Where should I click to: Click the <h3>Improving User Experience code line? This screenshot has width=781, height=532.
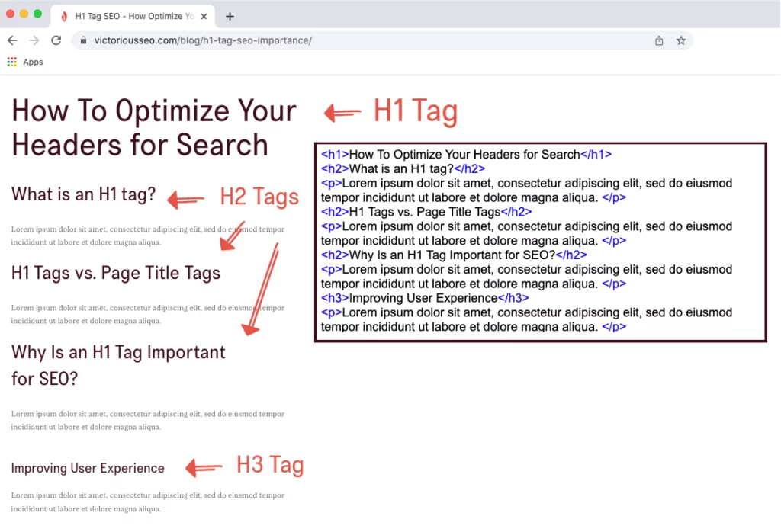click(425, 298)
